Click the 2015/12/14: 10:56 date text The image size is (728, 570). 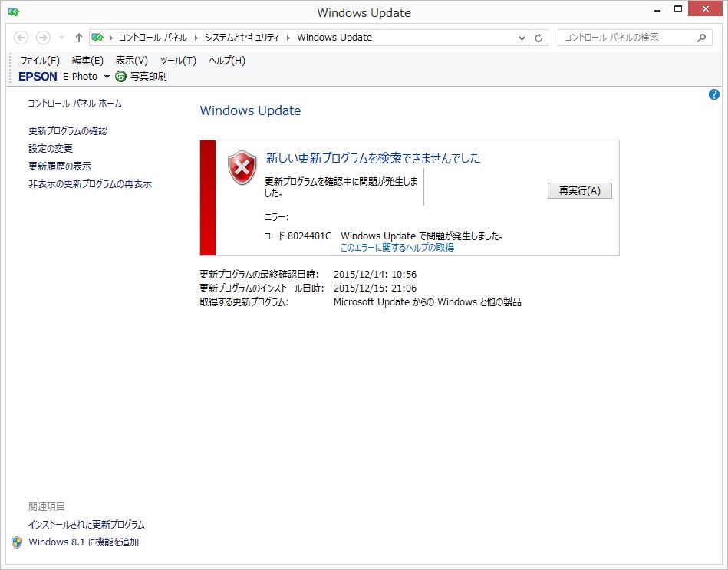375,275
